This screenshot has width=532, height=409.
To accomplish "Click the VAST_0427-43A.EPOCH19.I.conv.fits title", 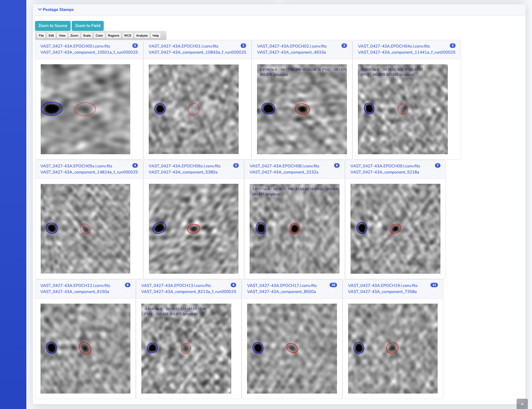I will pyautogui.click(x=383, y=286).
